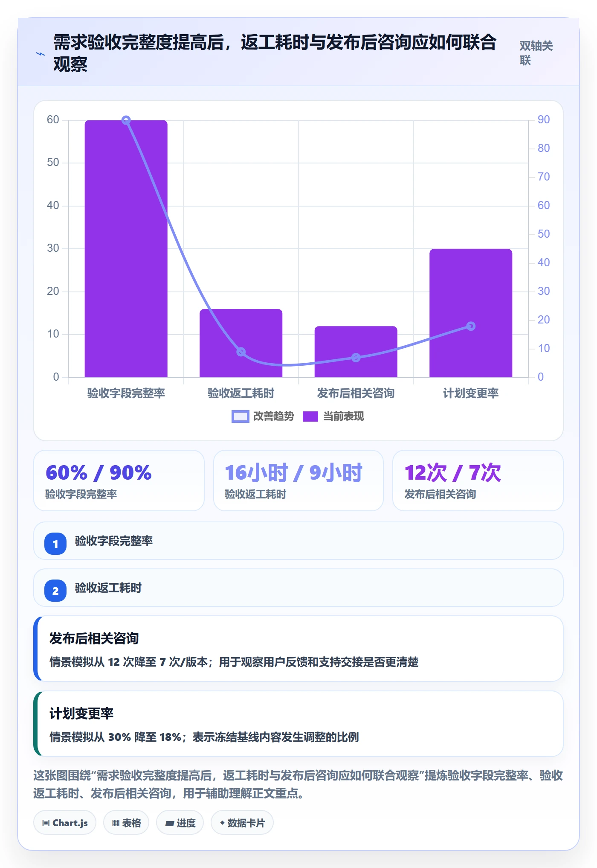Click the trend point on the 验收返工耗时 bar

point(241,352)
